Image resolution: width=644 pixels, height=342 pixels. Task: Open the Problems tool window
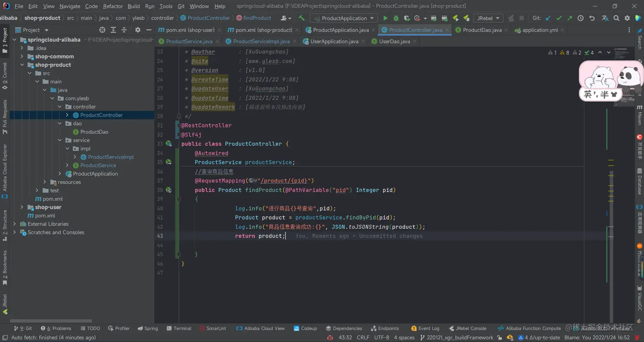tap(56, 328)
